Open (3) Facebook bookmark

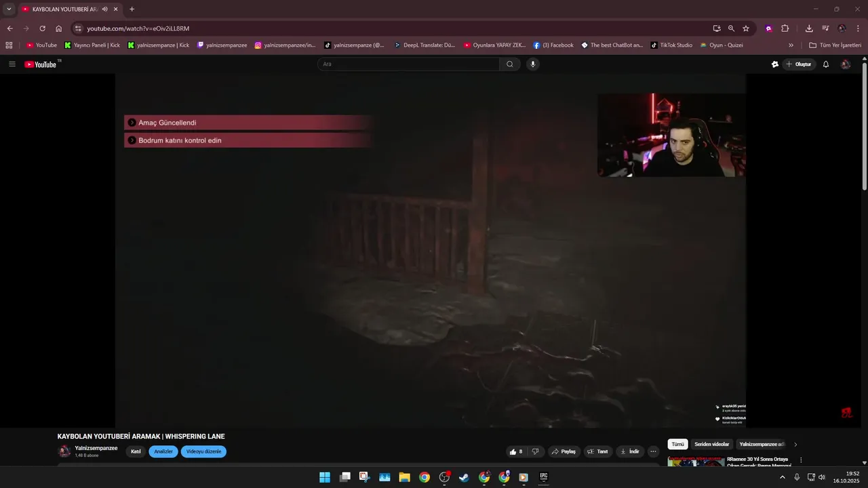pyautogui.click(x=553, y=45)
